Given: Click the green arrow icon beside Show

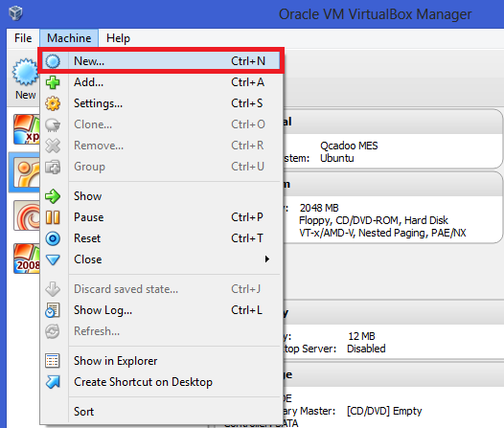Looking at the screenshot, I should point(53,196).
